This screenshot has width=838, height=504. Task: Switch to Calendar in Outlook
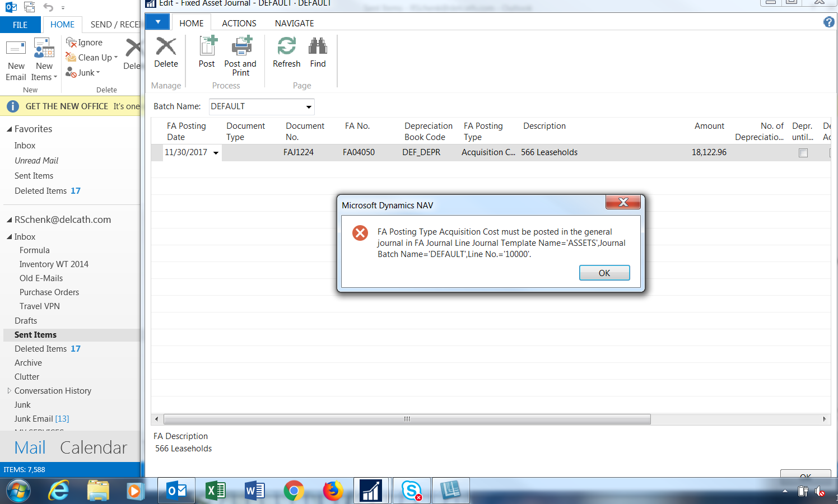94,447
